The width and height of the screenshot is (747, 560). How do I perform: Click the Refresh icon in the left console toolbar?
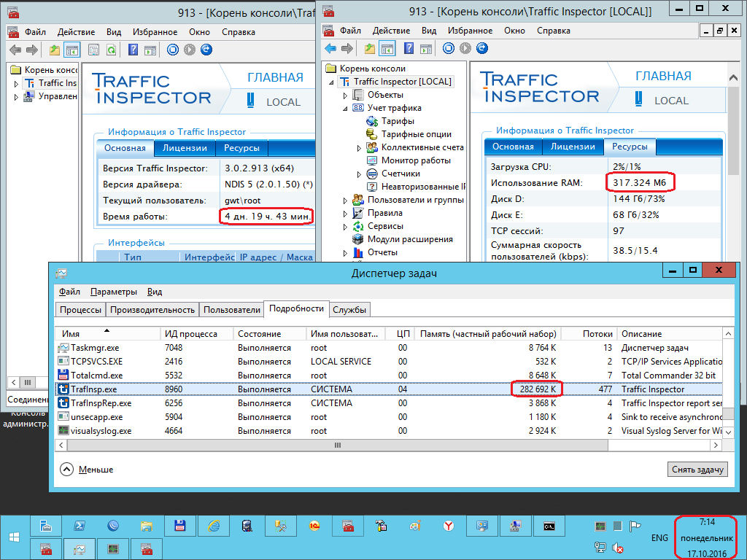click(x=112, y=50)
